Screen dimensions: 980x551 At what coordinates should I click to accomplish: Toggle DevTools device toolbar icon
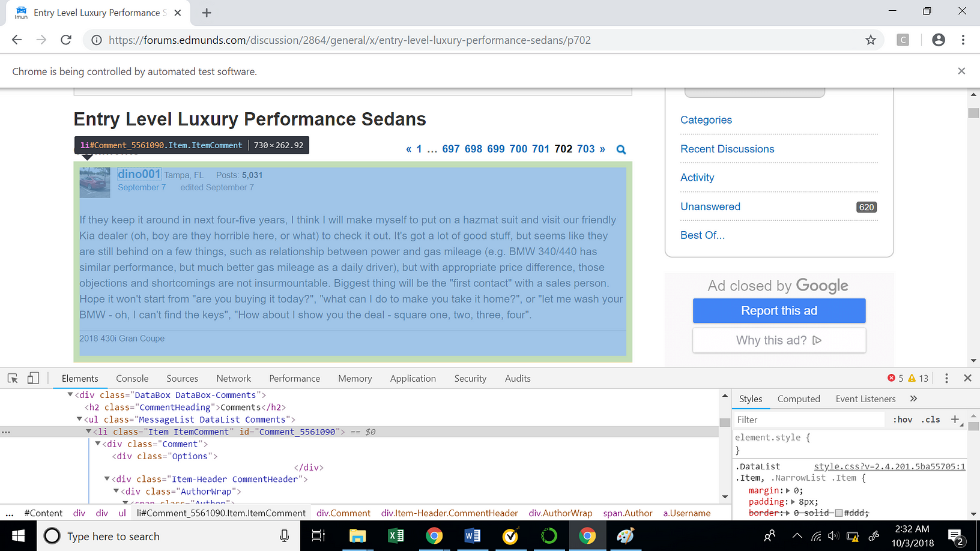[33, 378]
